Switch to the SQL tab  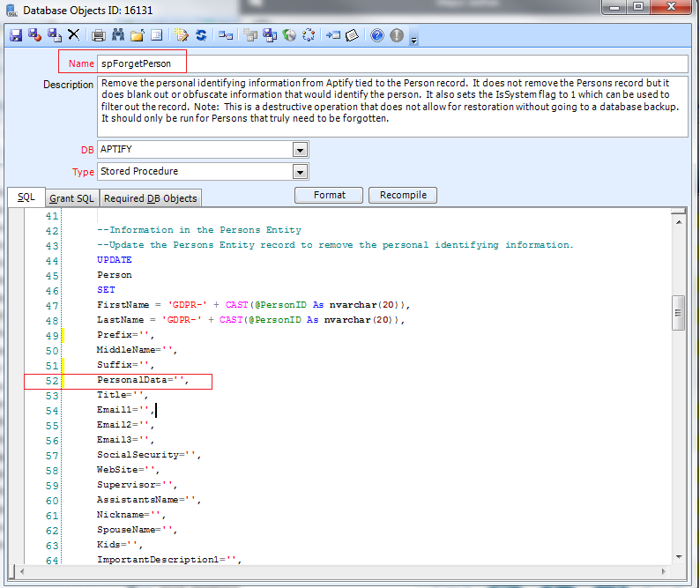pyautogui.click(x=26, y=197)
